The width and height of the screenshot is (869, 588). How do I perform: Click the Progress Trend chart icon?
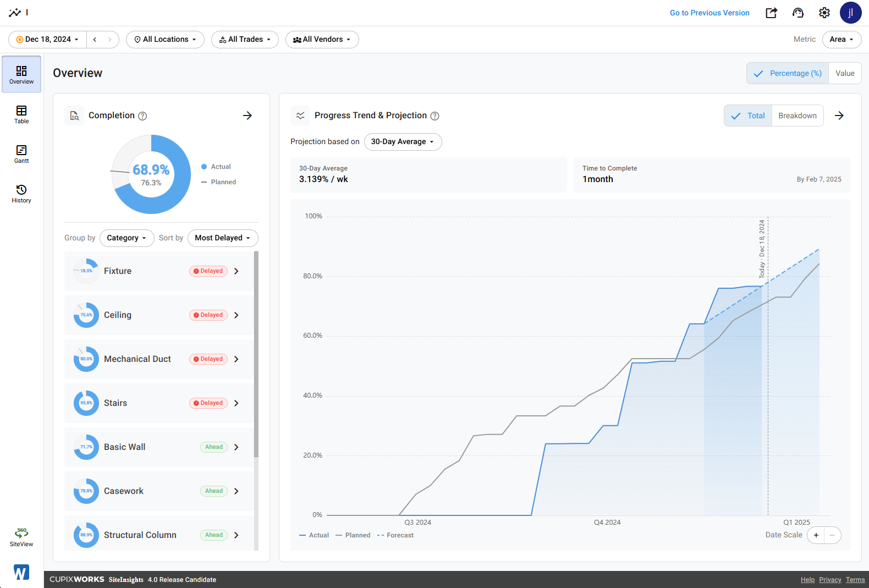[x=300, y=116]
